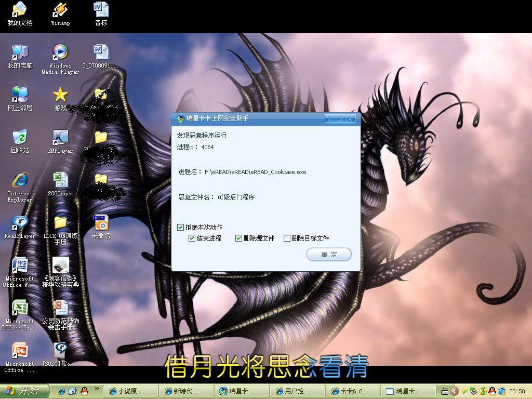Switch to the 卡卡6.0... taskbar window

tap(353, 391)
